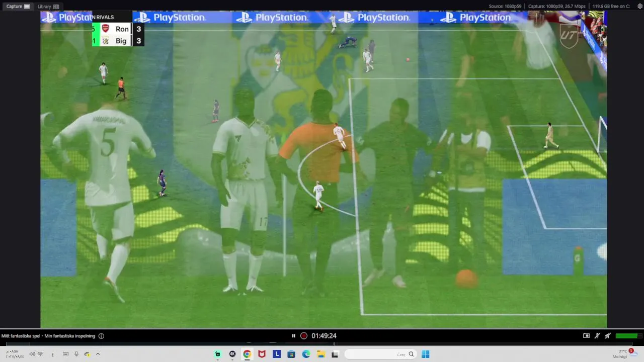Open the touch keyboard tray icon
The height and width of the screenshot is (362, 644).
point(66,354)
